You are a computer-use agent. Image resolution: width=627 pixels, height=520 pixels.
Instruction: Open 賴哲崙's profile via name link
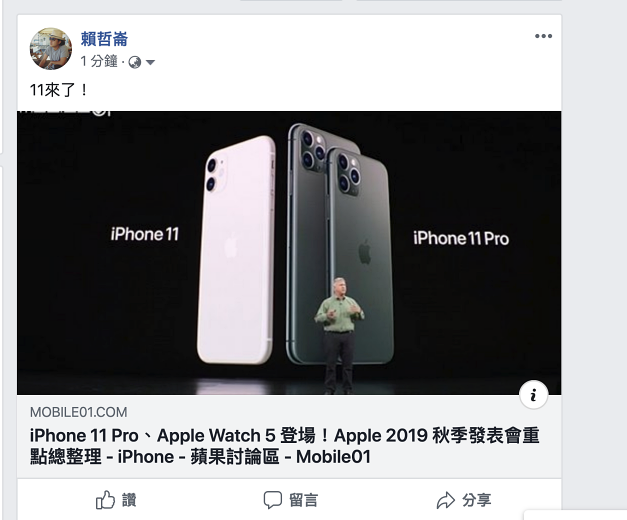tap(104, 39)
